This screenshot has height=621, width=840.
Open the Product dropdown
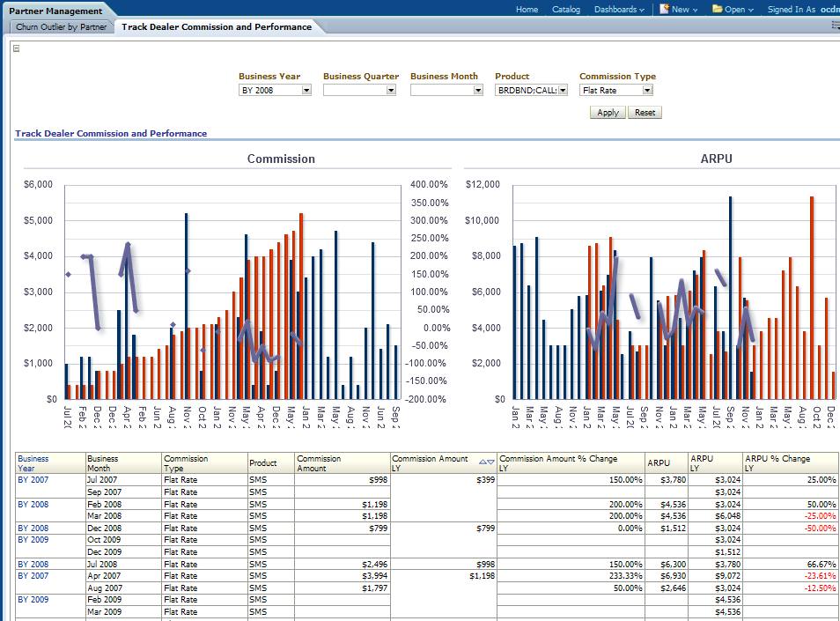click(x=563, y=91)
